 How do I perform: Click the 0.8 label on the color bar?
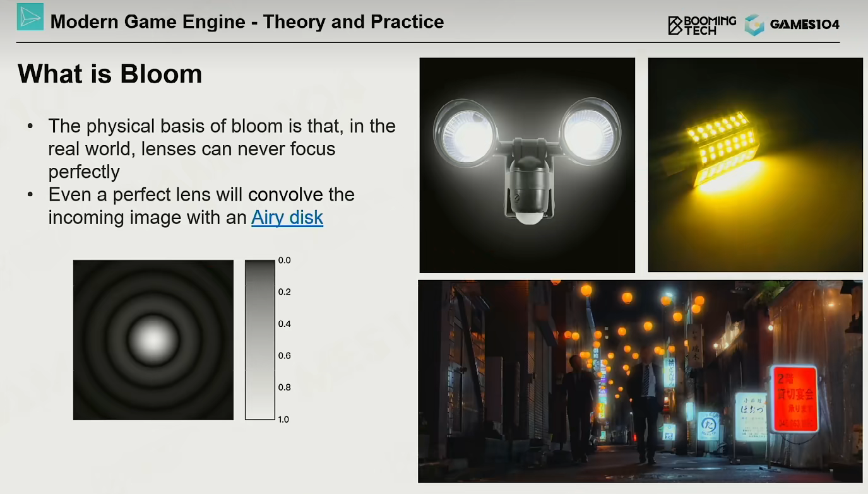click(x=284, y=387)
